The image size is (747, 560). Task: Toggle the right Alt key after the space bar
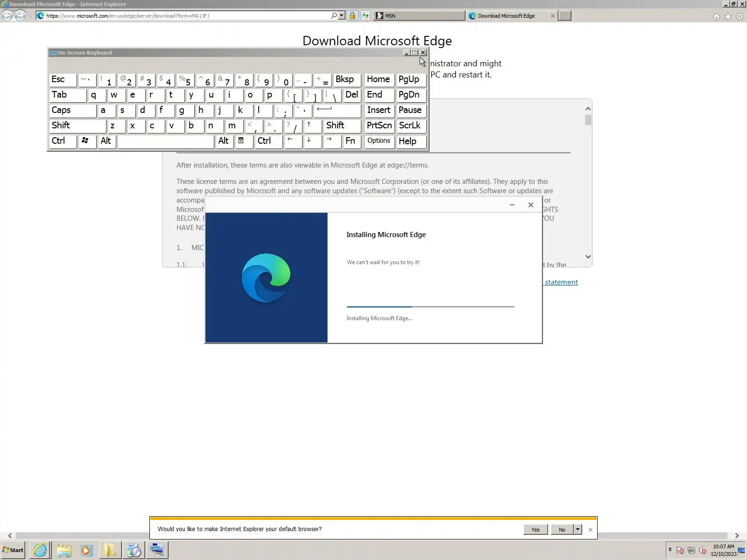(225, 141)
